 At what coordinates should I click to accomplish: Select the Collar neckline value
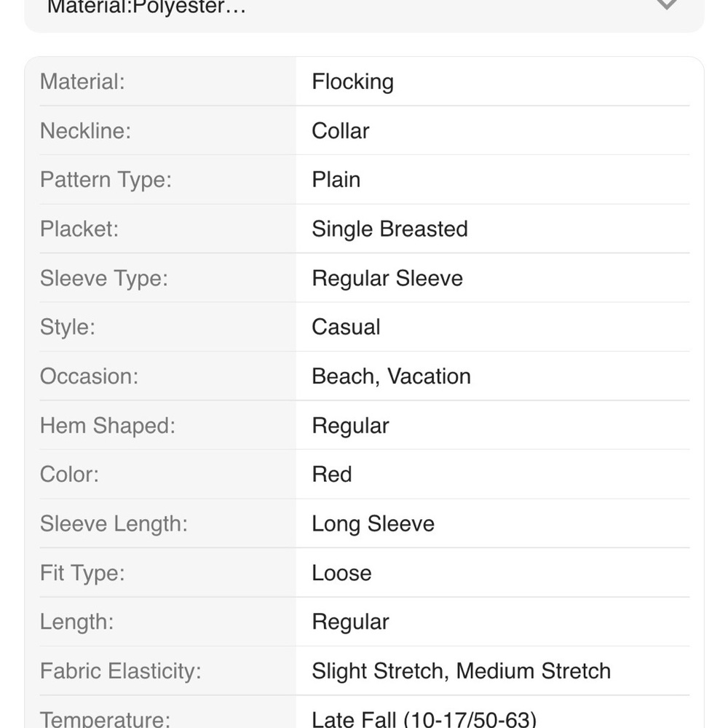pos(340,131)
